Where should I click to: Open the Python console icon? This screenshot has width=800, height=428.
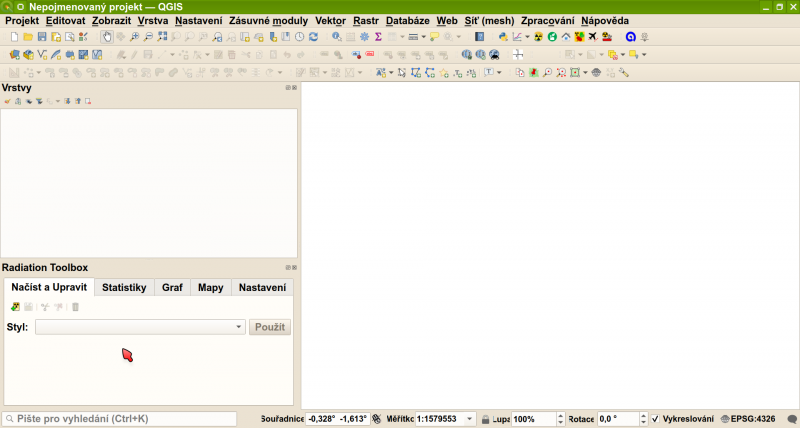(x=502, y=36)
